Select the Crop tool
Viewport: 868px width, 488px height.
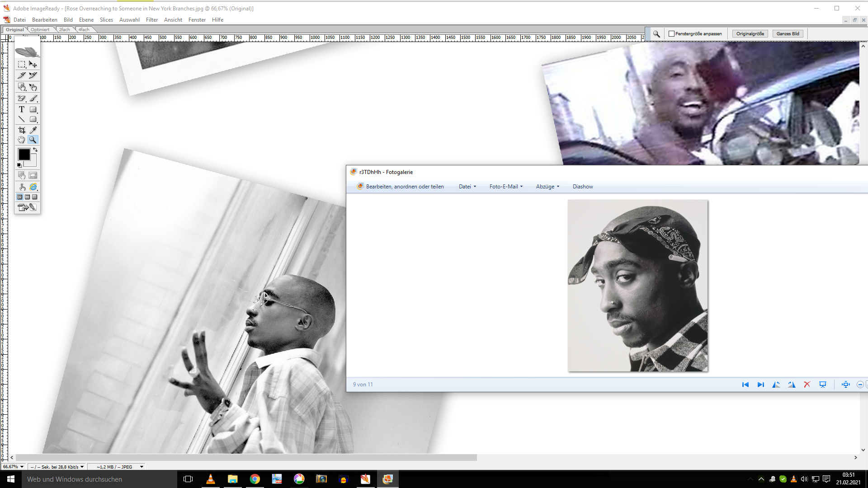[21, 130]
